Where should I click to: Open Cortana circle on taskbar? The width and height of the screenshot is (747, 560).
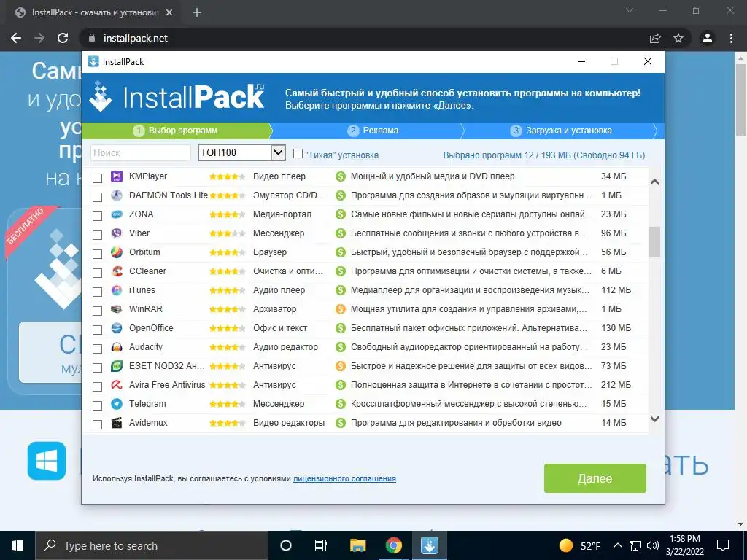pyautogui.click(x=286, y=545)
